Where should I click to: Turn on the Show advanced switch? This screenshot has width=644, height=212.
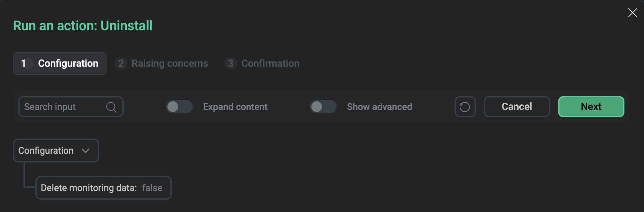click(323, 107)
